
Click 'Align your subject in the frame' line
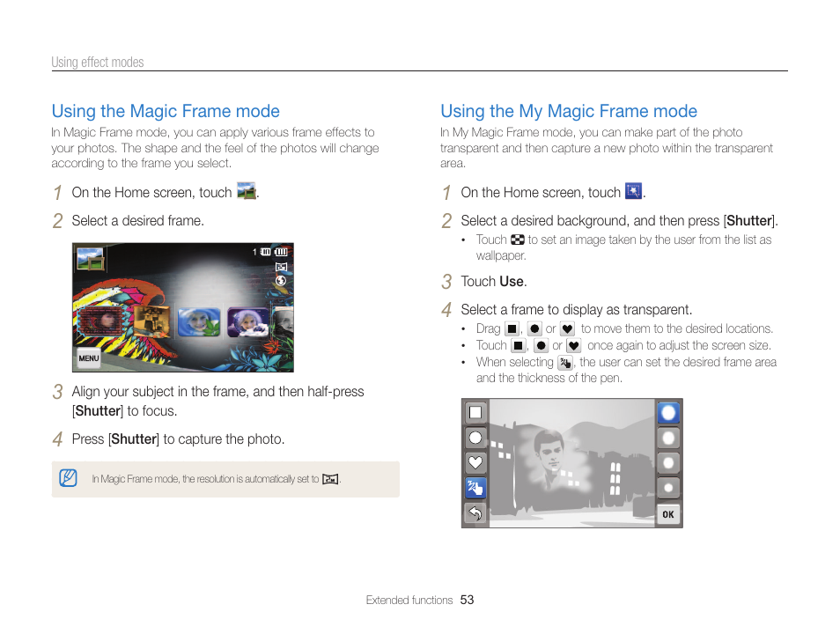point(218,392)
